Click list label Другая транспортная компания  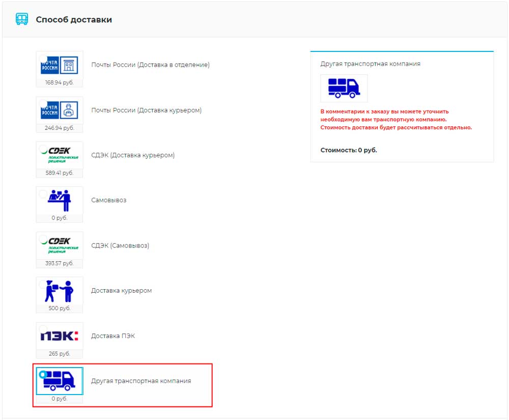click(x=141, y=381)
